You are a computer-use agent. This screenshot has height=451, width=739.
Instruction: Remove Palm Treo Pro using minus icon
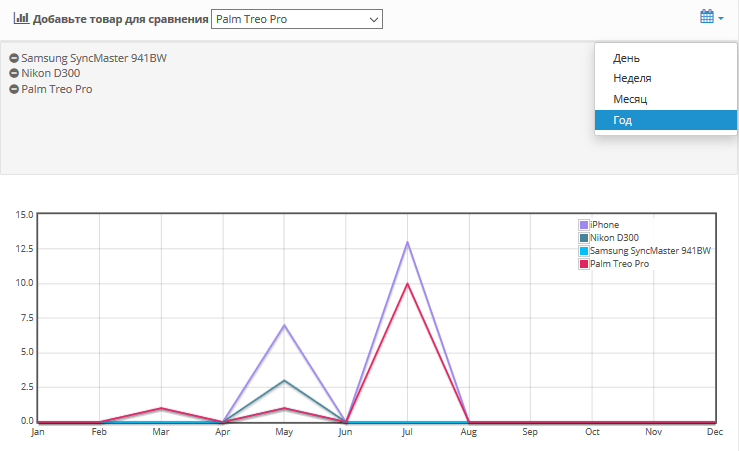click(14, 90)
